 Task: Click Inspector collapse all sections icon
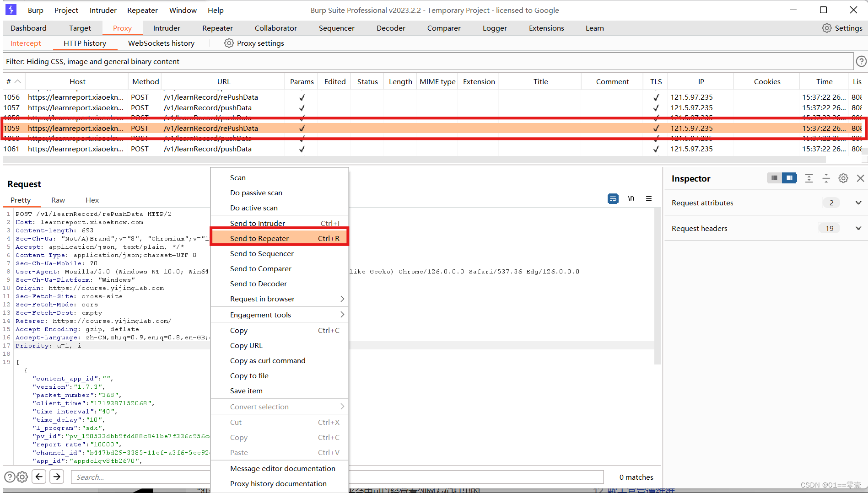[x=826, y=178]
